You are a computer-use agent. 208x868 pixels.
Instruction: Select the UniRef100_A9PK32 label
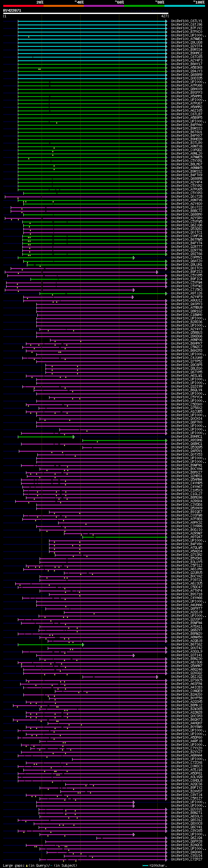tap(187, 523)
